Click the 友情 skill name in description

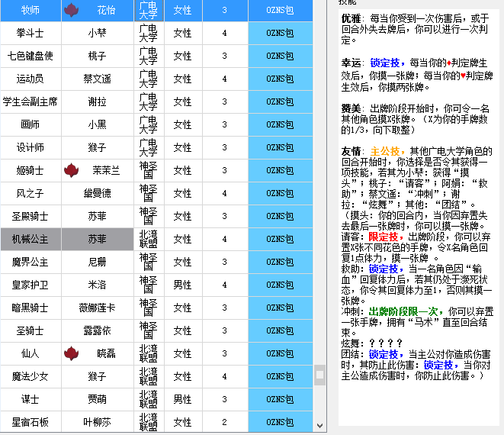(x=351, y=151)
